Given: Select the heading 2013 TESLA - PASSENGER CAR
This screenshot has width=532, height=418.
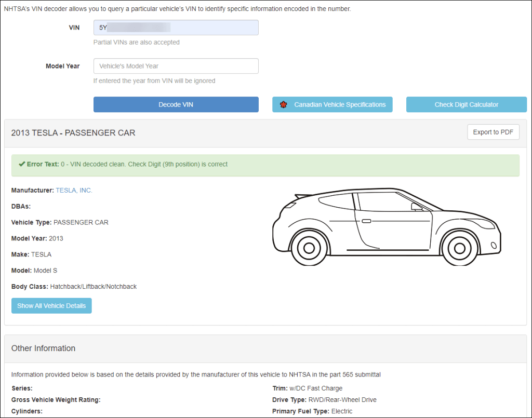Looking at the screenshot, I should (73, 133).
